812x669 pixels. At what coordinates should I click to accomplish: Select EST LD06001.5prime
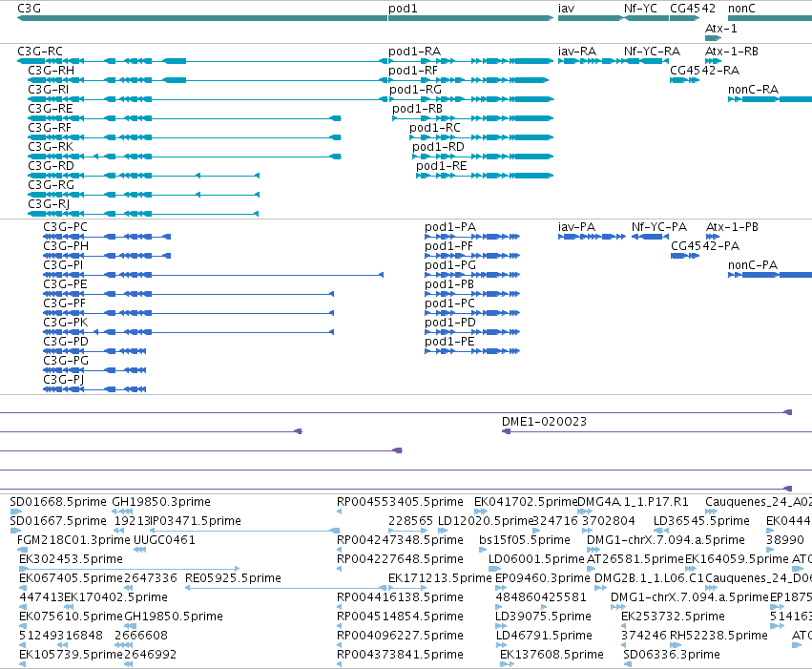click(494, 569)
